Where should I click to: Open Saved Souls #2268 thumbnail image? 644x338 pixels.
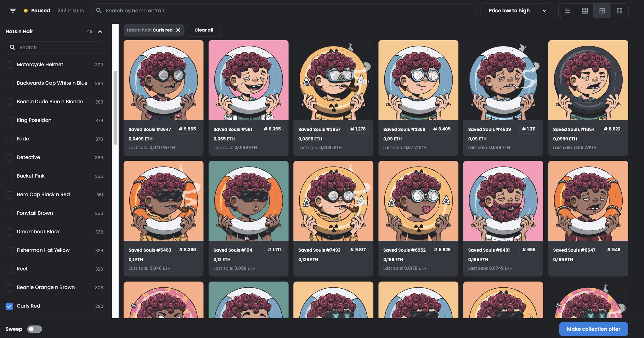[x=418, y=80]
